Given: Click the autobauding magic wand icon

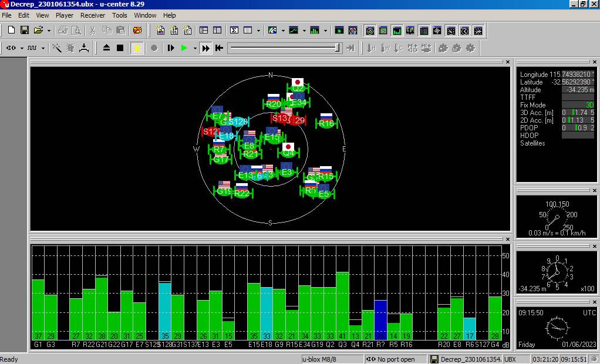Looking at the screenshot, I should pos(57,48).
